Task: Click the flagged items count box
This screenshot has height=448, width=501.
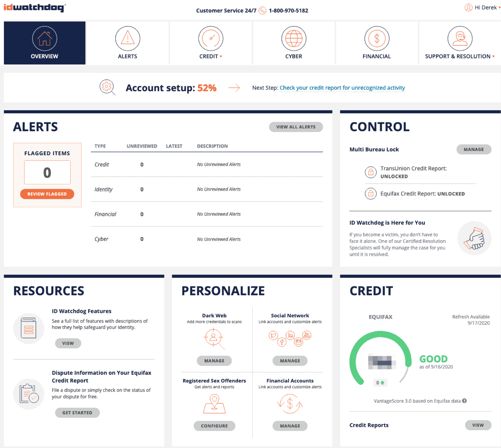Action: pos(47,172)
